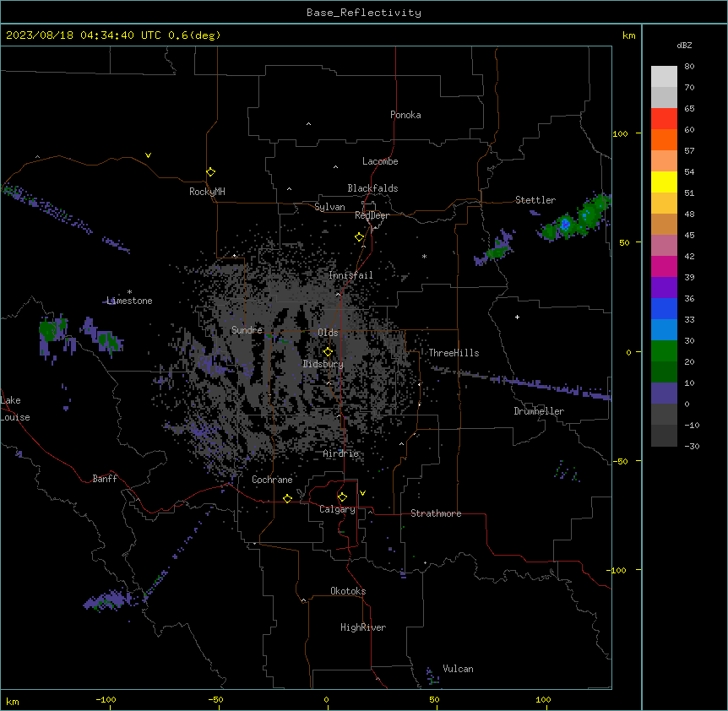Pick the mauve 42-45 dBZ swatch

[664, 246]
